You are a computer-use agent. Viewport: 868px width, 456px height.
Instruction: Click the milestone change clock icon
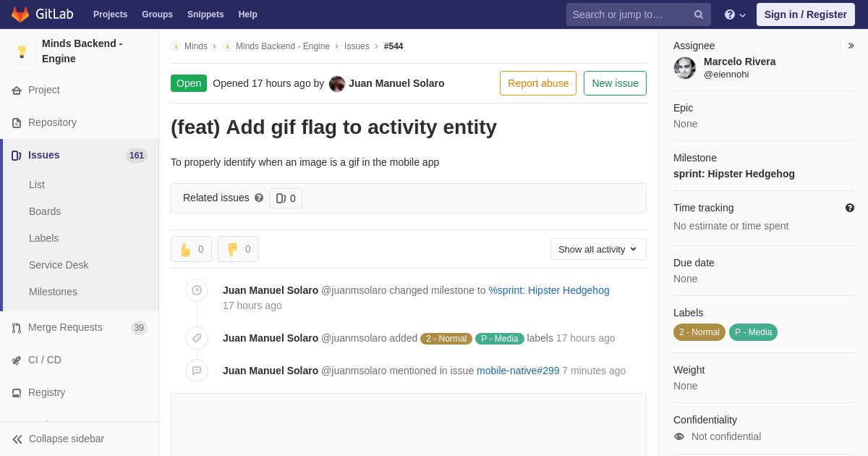pyautogui.click(x=197, y=290)
